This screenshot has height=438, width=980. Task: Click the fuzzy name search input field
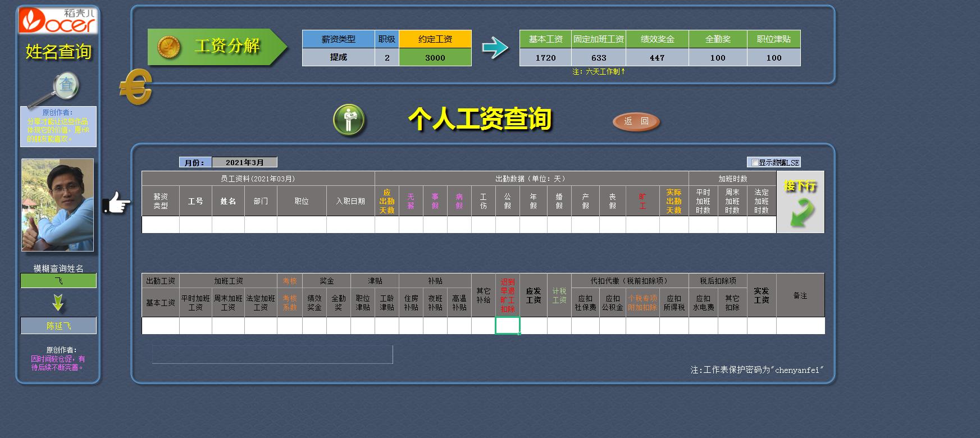pos(58,280)
